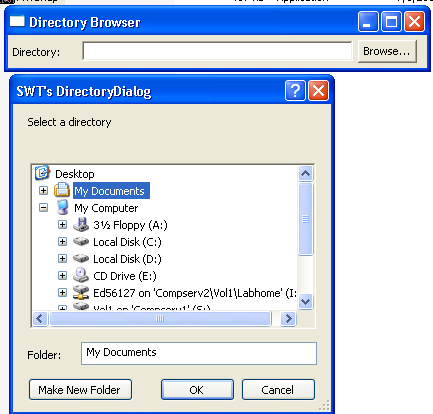Click the Directory Browser window title icon
This screenshot has height=414, width=433.
(x=17, y=21)
